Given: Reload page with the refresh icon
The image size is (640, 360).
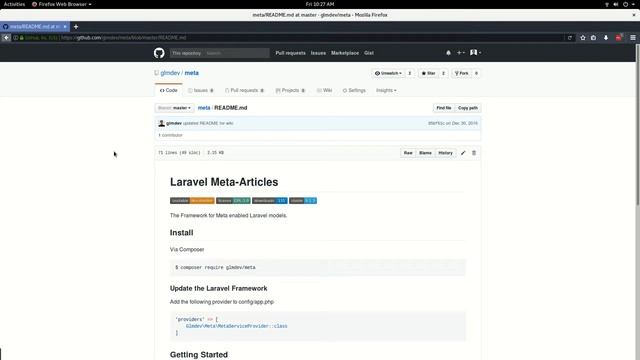Looking at the screenshot, I should (x=569, y=38).
